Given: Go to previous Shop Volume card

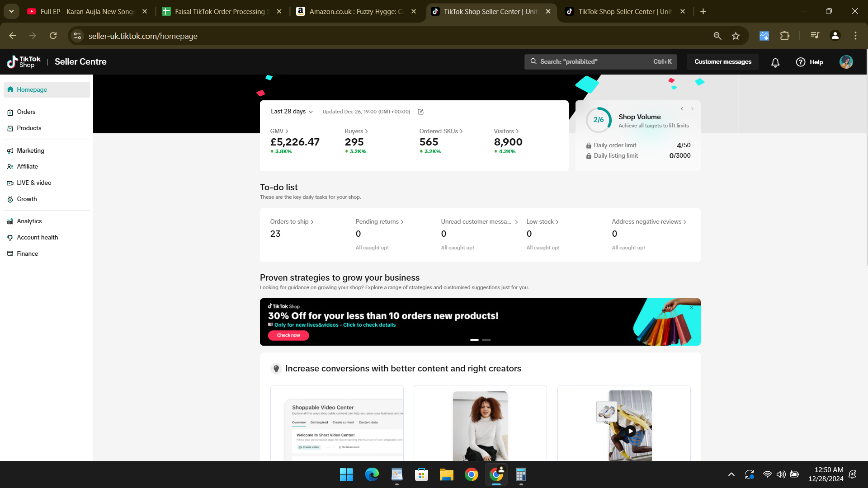Looking at the screenshot, I should click(x=682, y=108).
